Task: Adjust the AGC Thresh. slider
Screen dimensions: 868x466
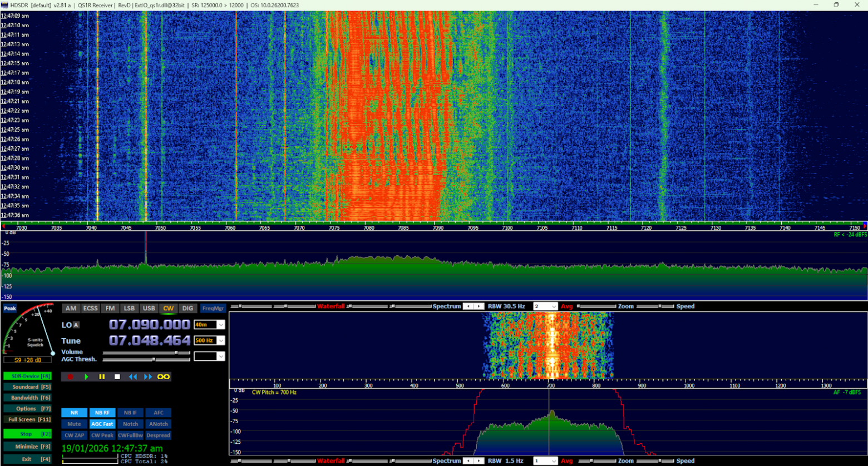Action: point(146,360)
